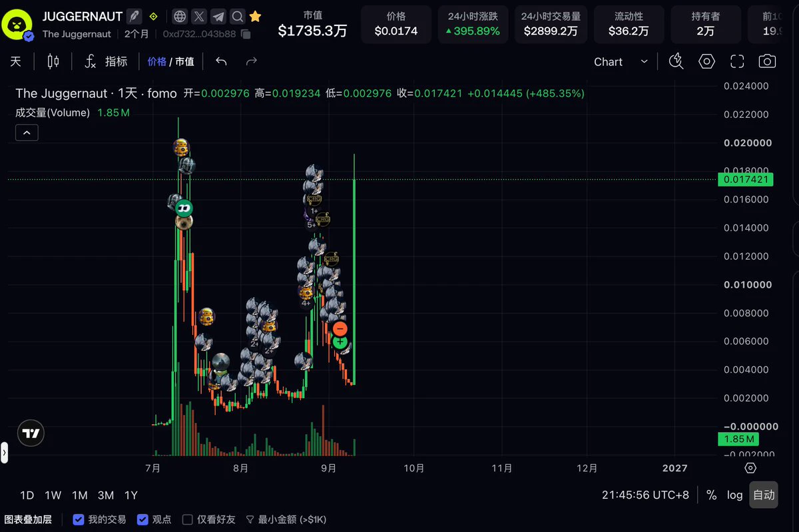Open the 指标 indicators menu
The image size is (799, 532).
coord(116,61)
